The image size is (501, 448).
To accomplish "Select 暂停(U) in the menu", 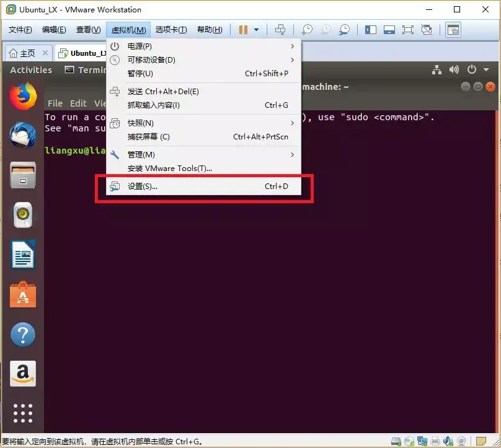I will 203,74.
